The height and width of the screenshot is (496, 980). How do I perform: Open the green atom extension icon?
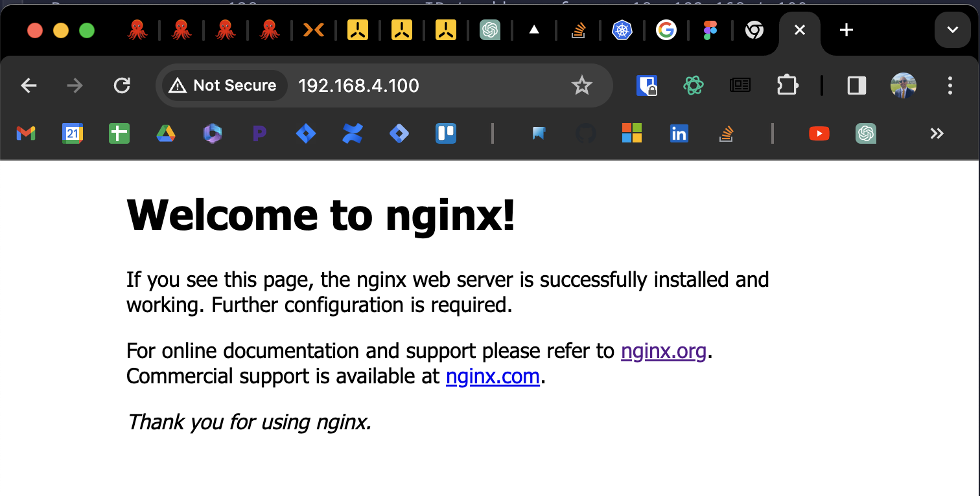694,85
